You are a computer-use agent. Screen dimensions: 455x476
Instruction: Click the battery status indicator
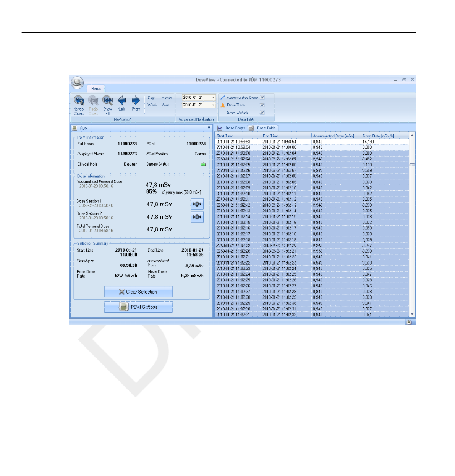coord(203,165)
